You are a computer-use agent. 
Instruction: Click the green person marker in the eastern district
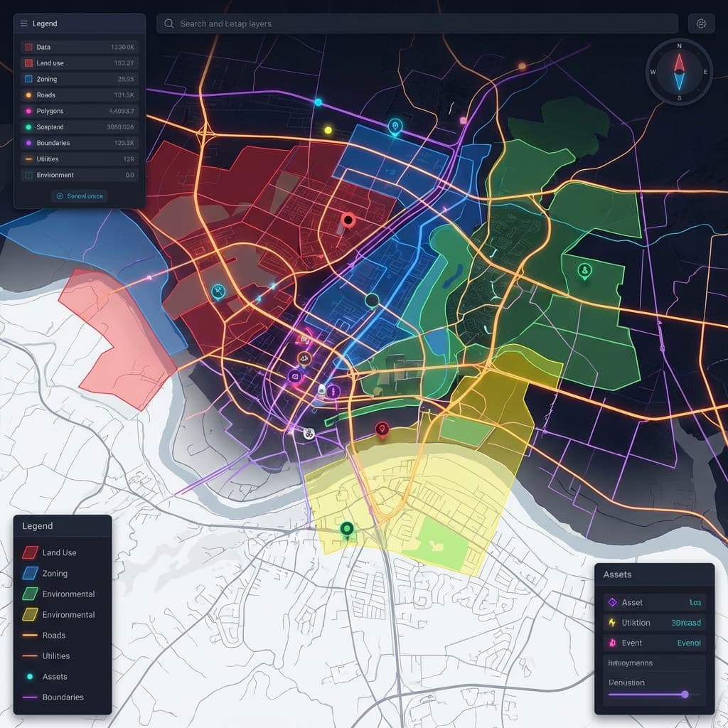[583, 271]
